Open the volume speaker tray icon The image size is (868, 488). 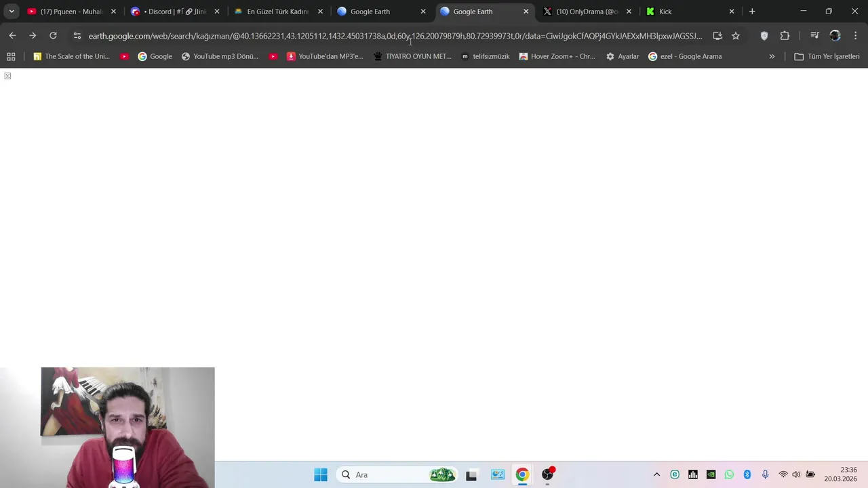point(796,474)
